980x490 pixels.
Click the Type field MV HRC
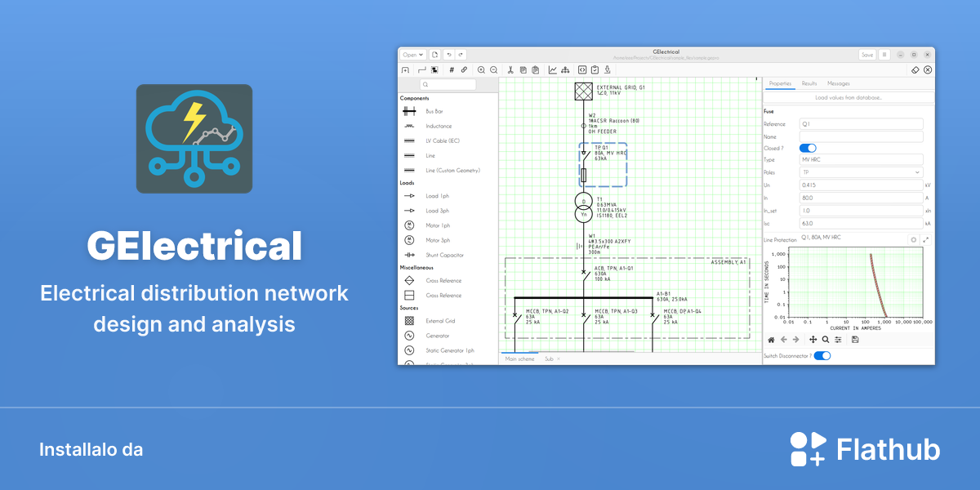[x=861, y=160]
